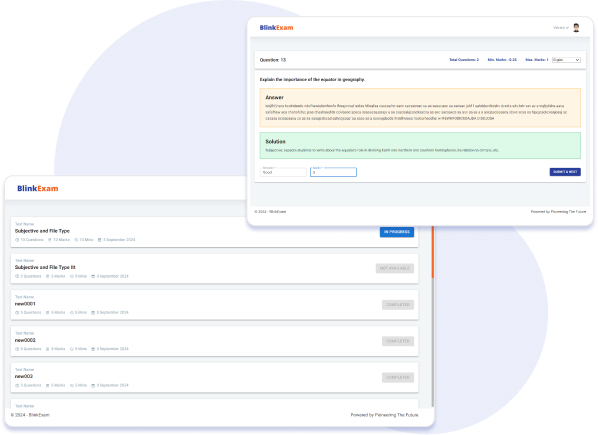Click the test name 'new003'
Viewport: 598px width, 435px height.
24,376
